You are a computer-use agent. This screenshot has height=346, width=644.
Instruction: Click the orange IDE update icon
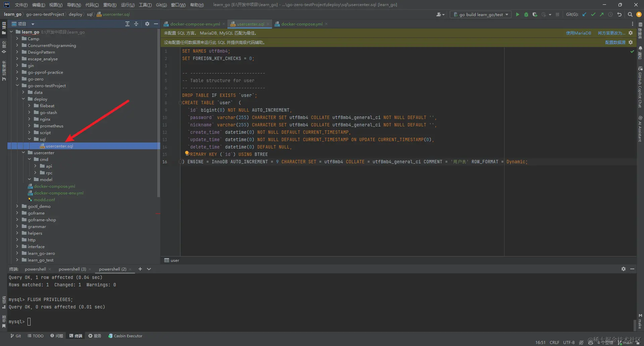click(639, 14)
